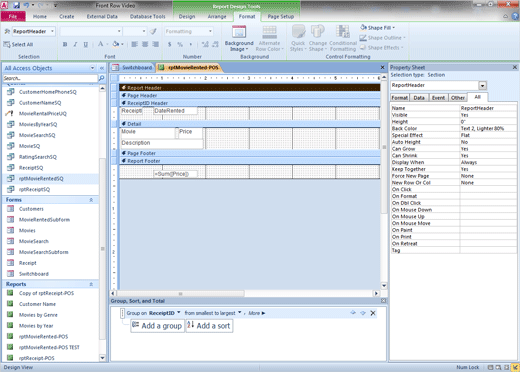Image resolution: width=520 pixels, height=372 pixels.
Task: Collapse the Reports group
Action: pos(91,284)
